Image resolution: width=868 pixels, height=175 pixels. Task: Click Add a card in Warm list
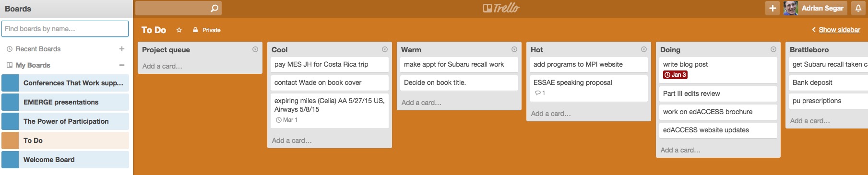[421, 103]
